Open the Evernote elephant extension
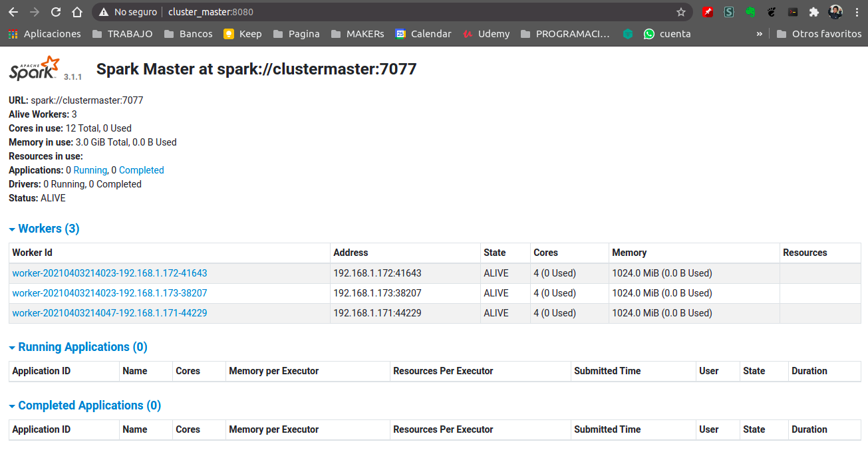868x460 pixels. point(750,12)
